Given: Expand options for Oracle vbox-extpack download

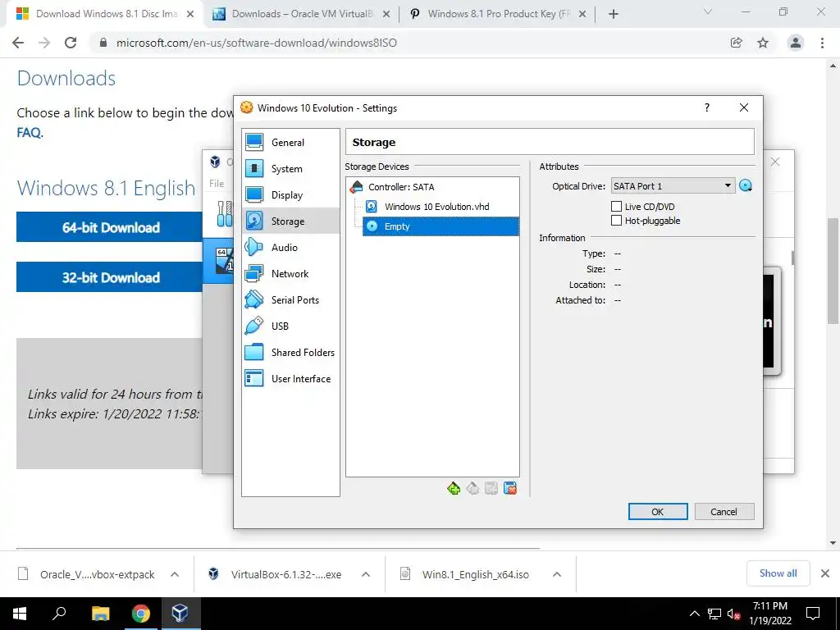Looking at the screenshot, I should coord(175,574).
